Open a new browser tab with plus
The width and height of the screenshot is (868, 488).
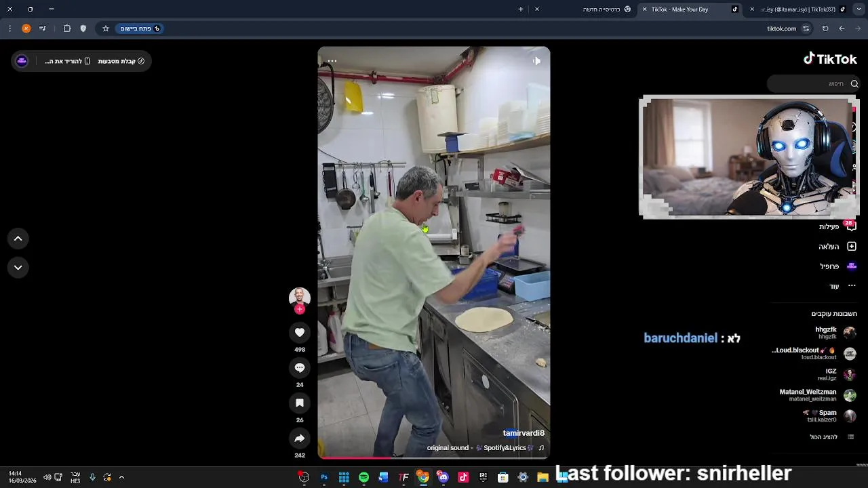point(521,9)
